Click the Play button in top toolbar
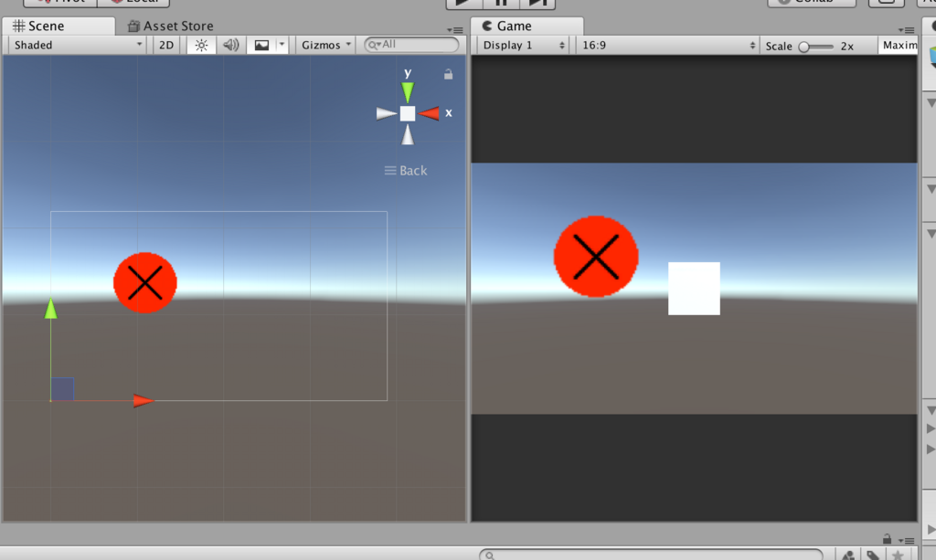The width and height of the screenshot is (936, 560). pyautogui.click(x=464, y=3)
